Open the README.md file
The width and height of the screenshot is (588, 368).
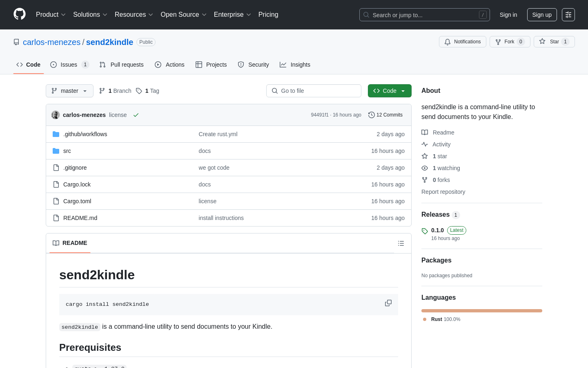(80, 218)
